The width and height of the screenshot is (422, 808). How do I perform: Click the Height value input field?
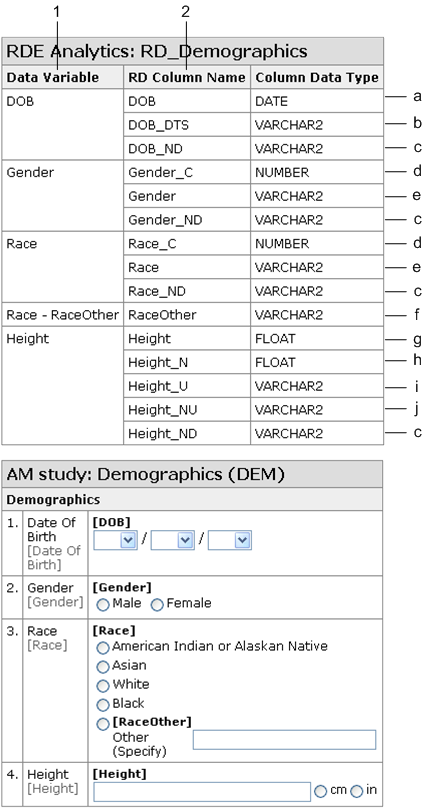click(x=202, y=792)
